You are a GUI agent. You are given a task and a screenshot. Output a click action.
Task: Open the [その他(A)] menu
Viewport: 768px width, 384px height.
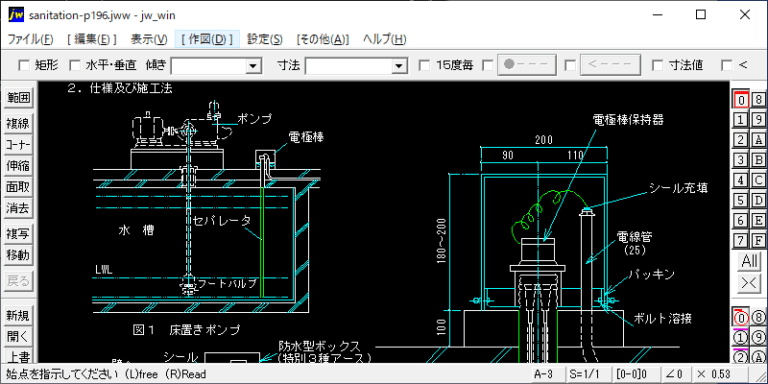click(322, 39)
